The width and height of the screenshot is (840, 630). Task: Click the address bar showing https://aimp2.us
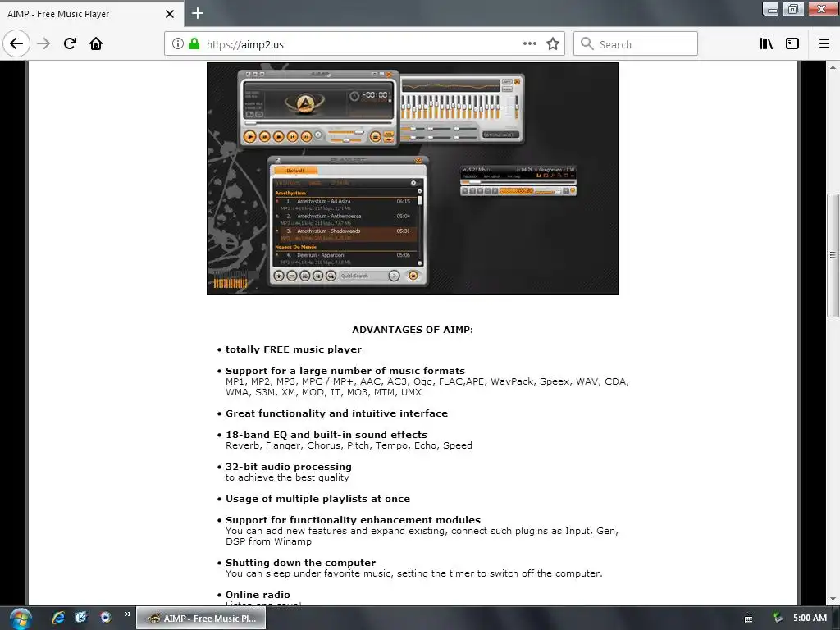point(364,44)
